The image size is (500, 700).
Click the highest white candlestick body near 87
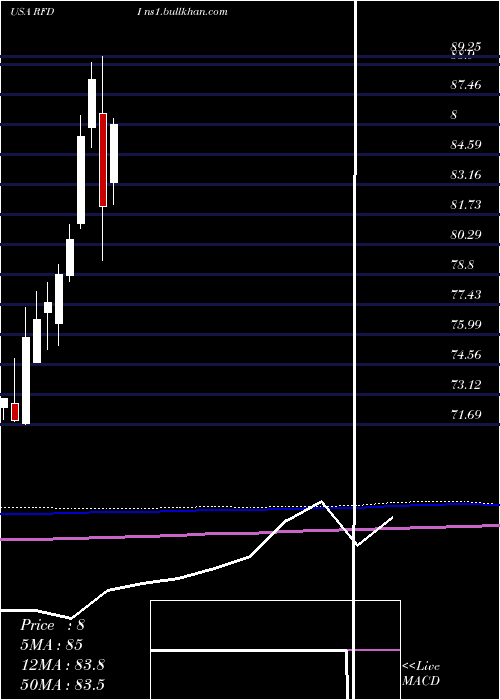(92, 103)
